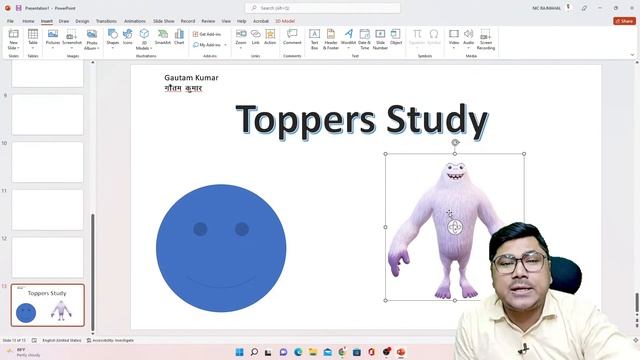Image resolution: width=640 pixels, height=360 pixels.
Task: Open Microsoft Edge from taskbar
Action: (x=298, y=352)
